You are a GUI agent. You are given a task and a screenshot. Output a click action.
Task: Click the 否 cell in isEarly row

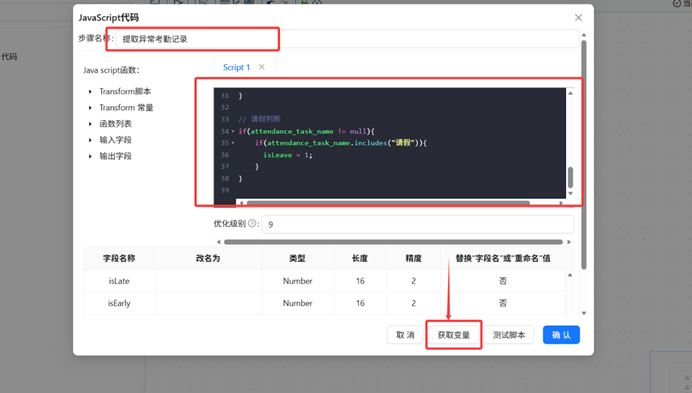[503, 303]
